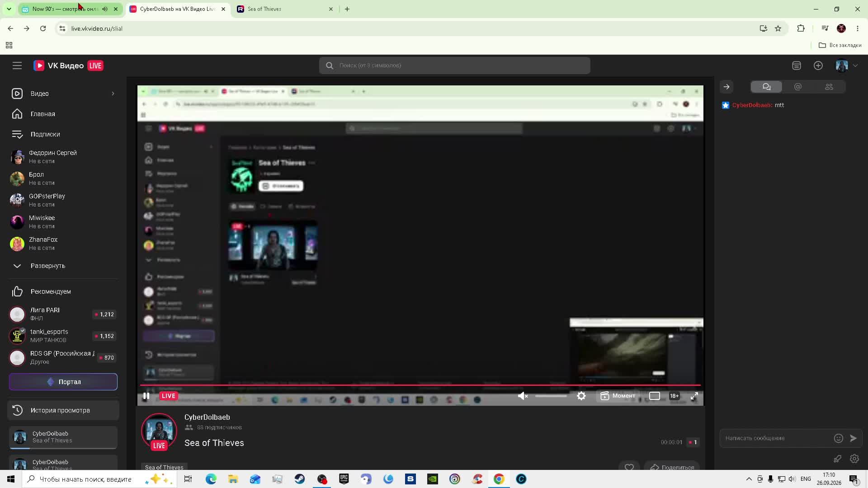
Task: Like the stream with the heart button
Action: tap(629, 467)
